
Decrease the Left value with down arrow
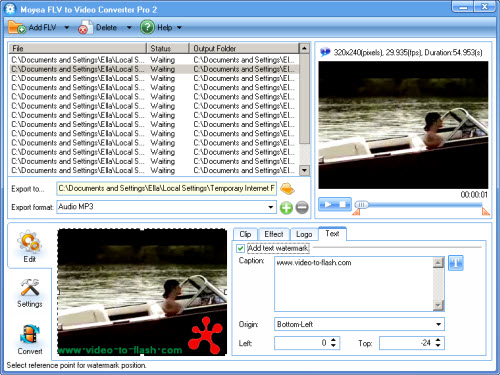(333, 346)
